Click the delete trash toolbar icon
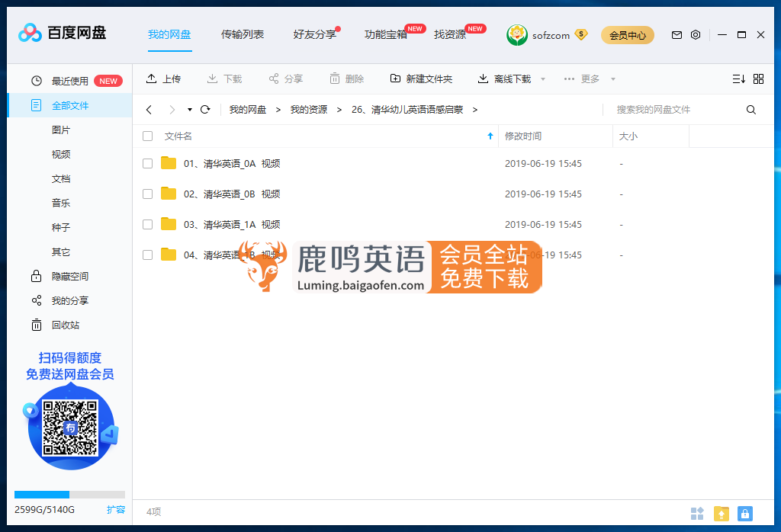Viewport: 781px width, 532px height. (335, 79)
